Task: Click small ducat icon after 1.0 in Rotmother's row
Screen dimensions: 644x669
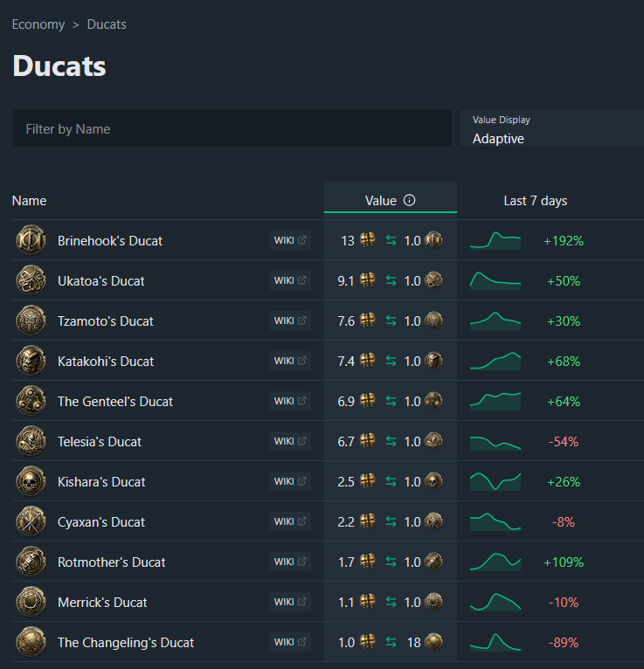Action: (x=433, y=562)
